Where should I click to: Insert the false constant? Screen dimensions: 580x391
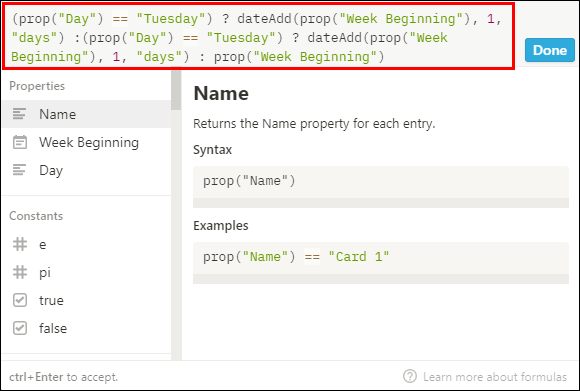coord(87,328)
